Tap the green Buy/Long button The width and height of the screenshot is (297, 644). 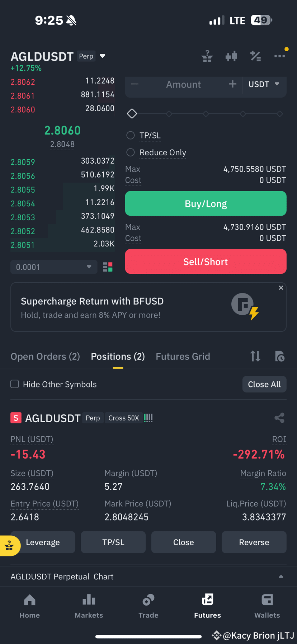tap(206, 203)
